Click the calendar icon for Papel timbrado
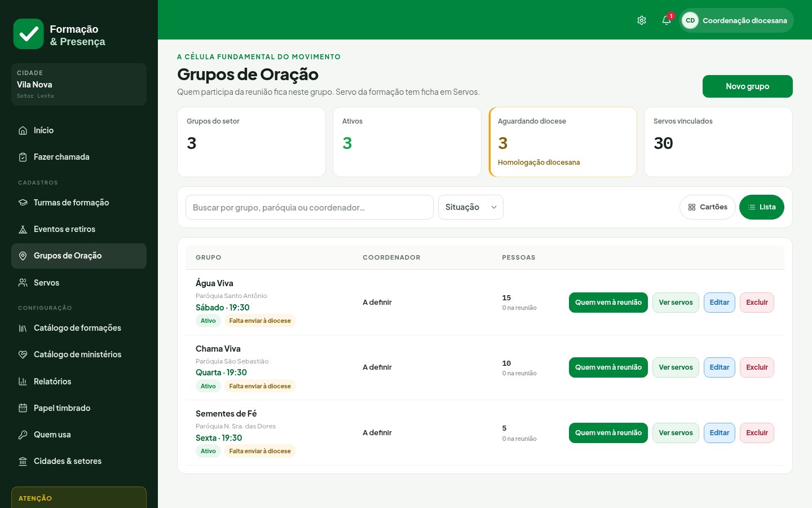Viewport: 812px width, 508px height. (23, 408)
